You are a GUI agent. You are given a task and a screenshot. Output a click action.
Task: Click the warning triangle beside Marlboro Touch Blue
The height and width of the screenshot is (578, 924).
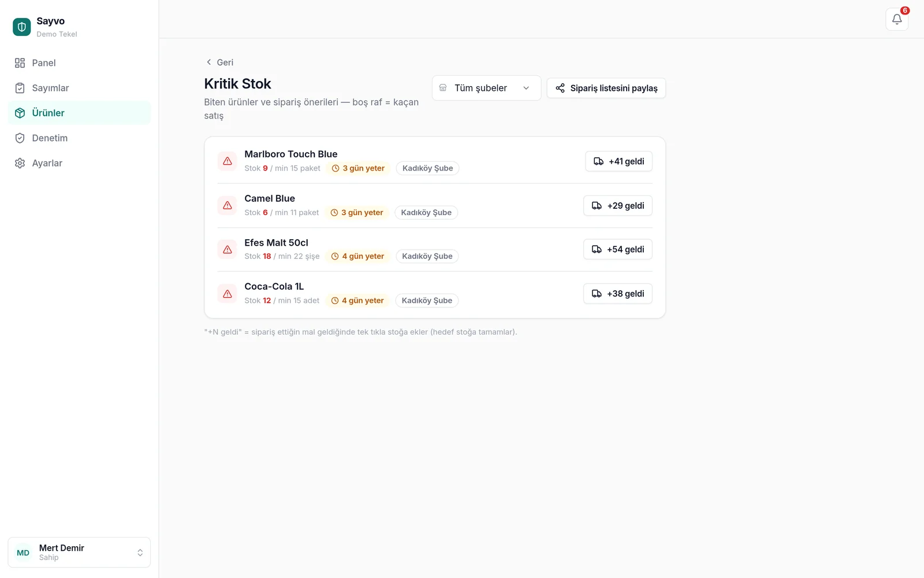(x=228, y=161)
